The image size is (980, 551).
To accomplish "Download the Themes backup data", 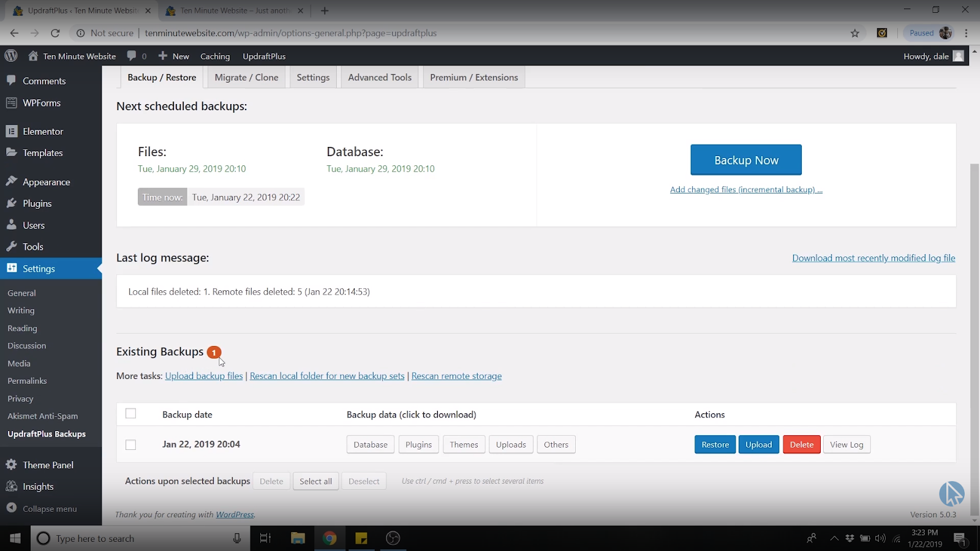I will (x=464, y=444).
